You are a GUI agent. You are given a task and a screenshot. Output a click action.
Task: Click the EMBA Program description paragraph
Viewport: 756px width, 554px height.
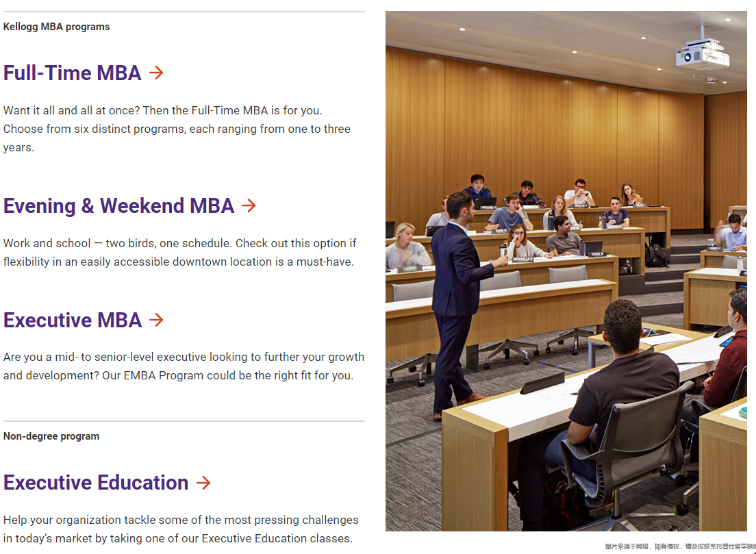pos(184,366)
